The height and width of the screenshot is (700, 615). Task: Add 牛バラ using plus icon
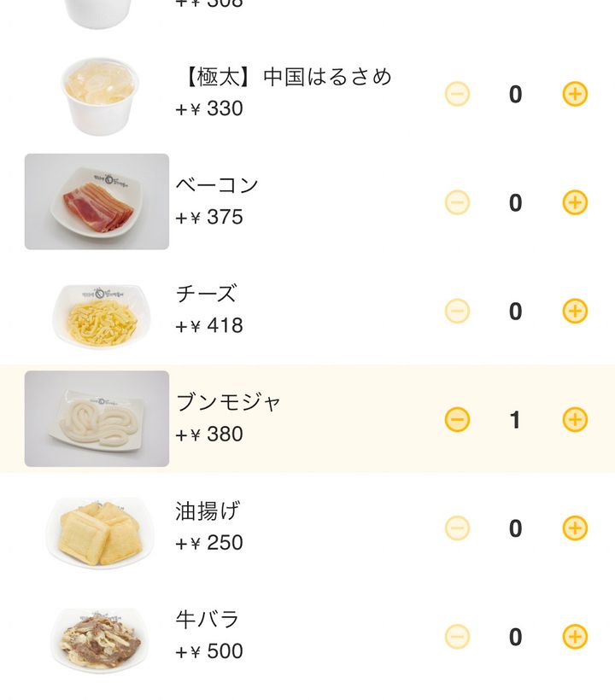pos(575,637)
